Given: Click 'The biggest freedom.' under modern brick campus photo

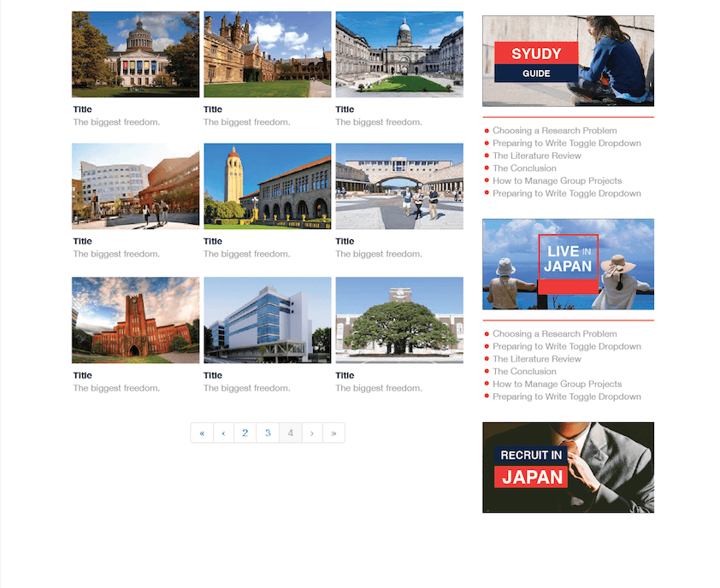Looking at the screenshot, I should click(x=116, y=254).
